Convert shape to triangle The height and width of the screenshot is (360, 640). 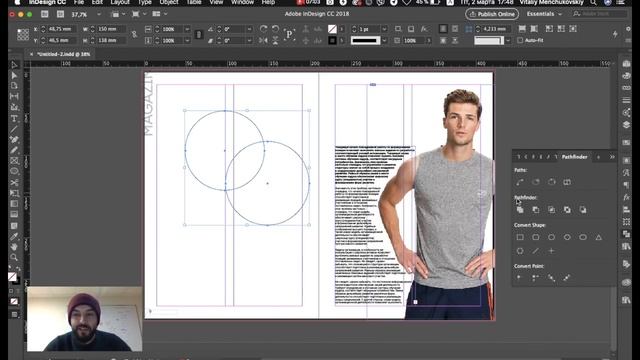(x=598, y=237)
